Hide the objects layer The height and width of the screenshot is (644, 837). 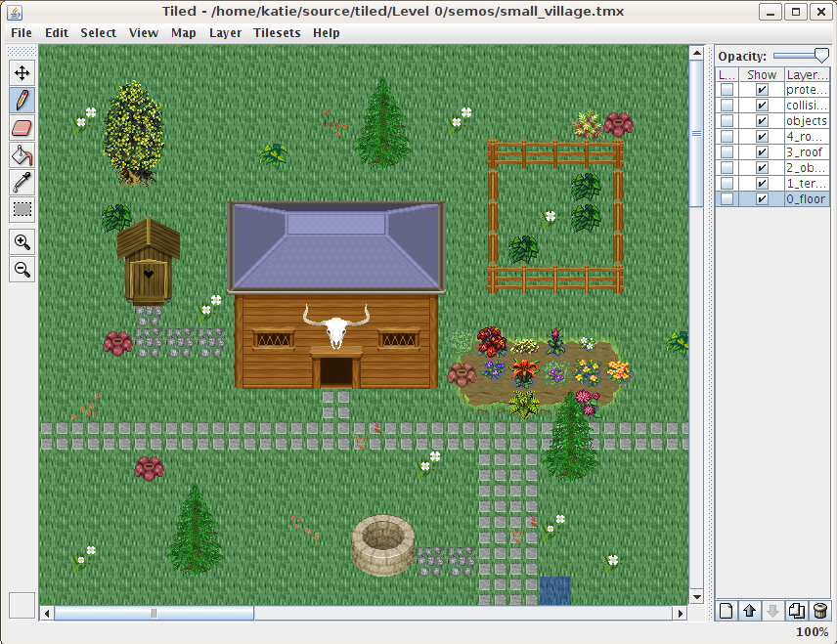[x=761, y=121]
